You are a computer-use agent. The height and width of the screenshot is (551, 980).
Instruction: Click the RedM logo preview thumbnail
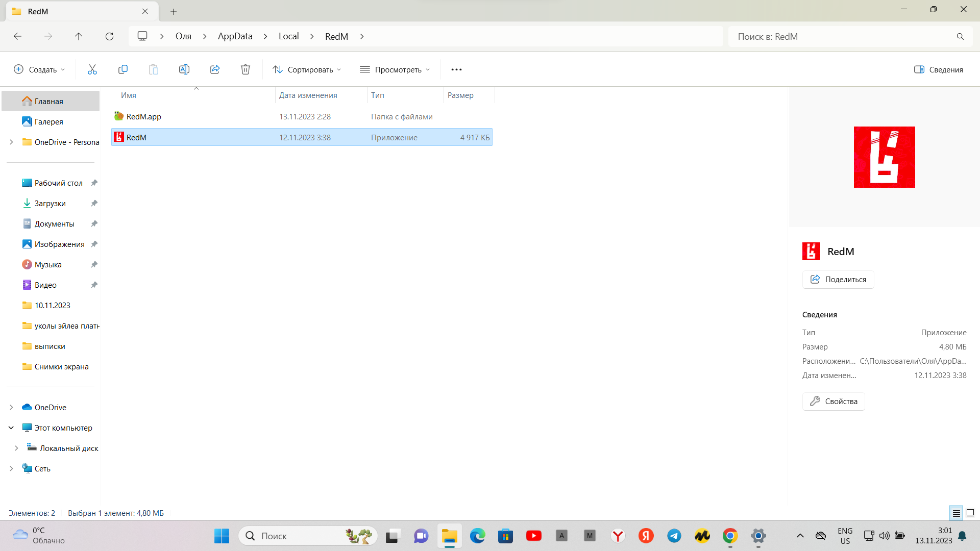point(884,157)
